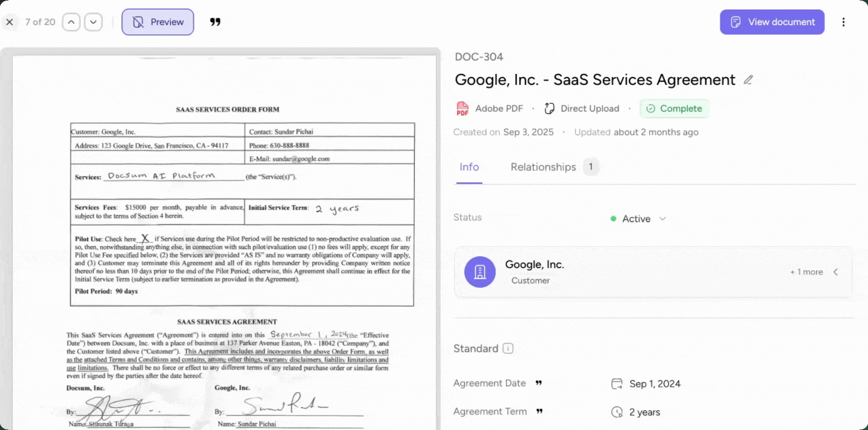Click the '7 of 20' counter text
This screenshot has width=868, height=430.
click(x=40, y=22)
